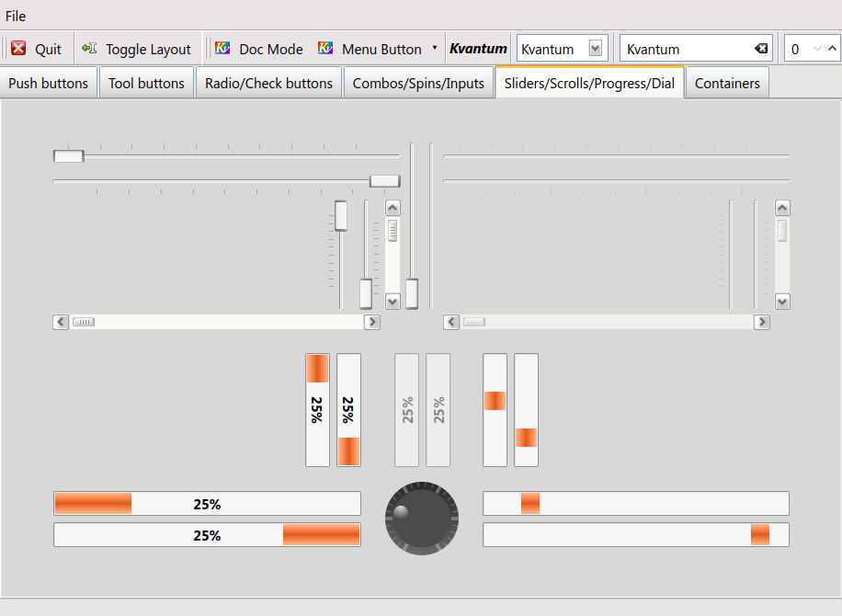This screenshot has height=616, width=842.
Task: Open the Kvantum combo box
Action: [562, 49]
